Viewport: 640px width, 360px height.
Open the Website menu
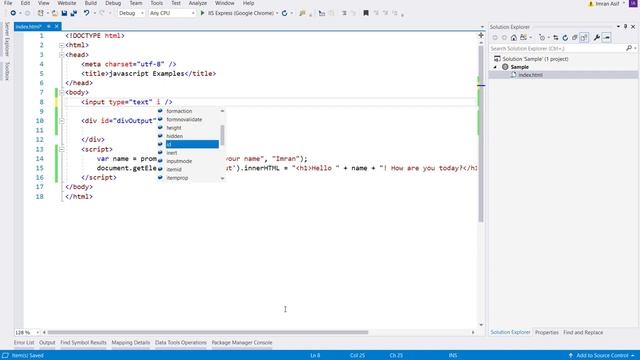pos(67,3)
